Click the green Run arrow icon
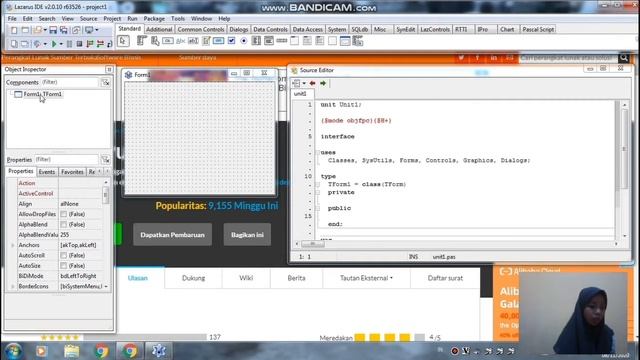 [54, 44]
